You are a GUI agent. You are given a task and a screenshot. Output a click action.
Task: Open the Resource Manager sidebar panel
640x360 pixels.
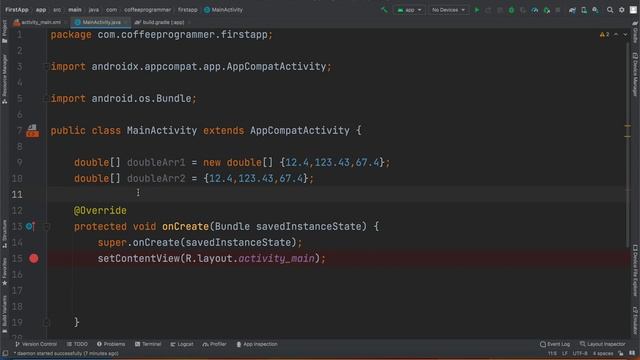tap(4, 80)
